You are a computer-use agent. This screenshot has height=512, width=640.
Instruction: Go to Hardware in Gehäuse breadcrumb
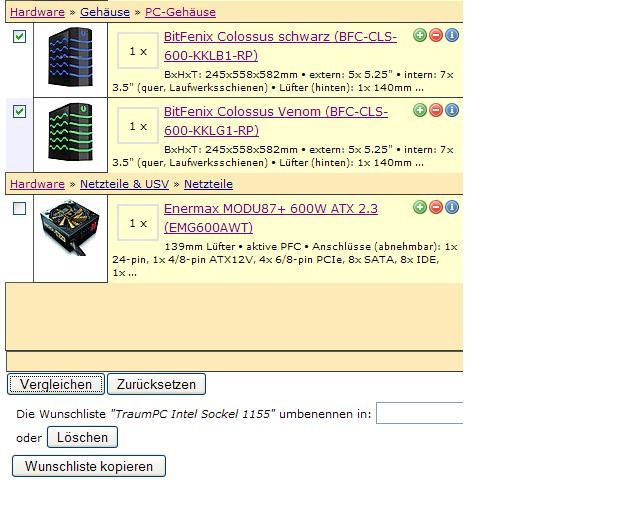click(x=38, y=12)
